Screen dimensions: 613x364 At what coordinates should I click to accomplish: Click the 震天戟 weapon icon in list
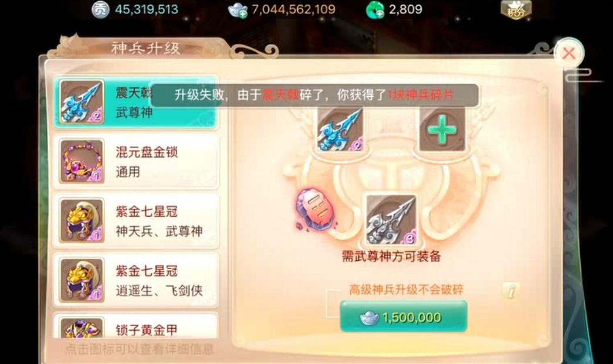(x=82, y=102)
